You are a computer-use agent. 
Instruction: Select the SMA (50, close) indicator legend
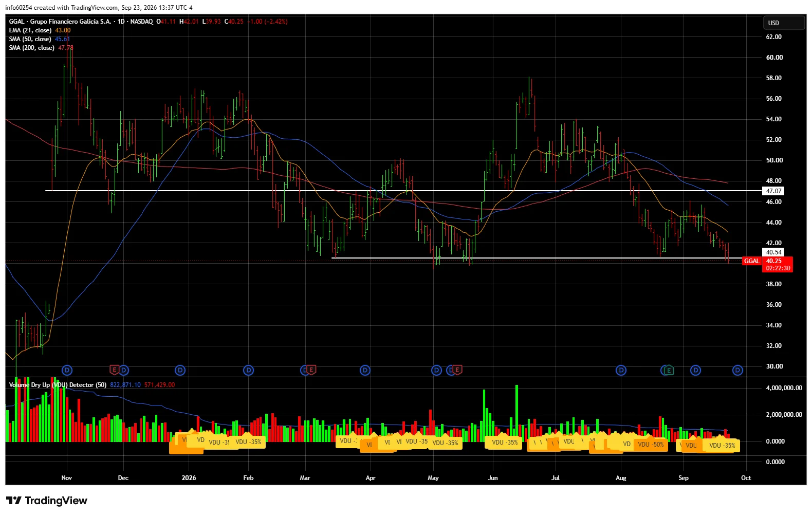[30, 39]
